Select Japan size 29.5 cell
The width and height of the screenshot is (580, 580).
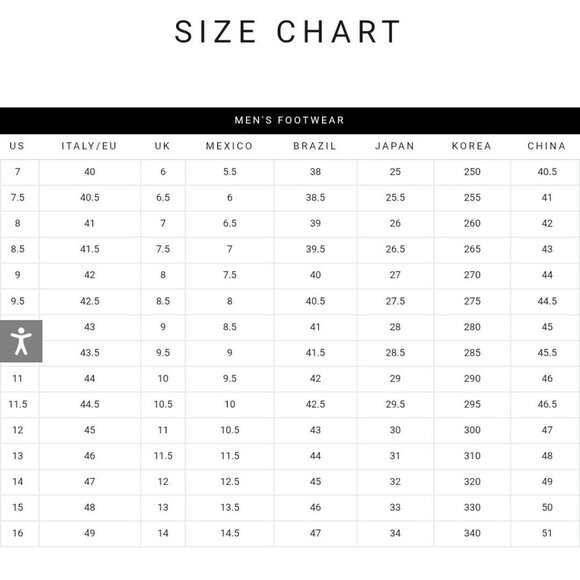coord(395,404)
